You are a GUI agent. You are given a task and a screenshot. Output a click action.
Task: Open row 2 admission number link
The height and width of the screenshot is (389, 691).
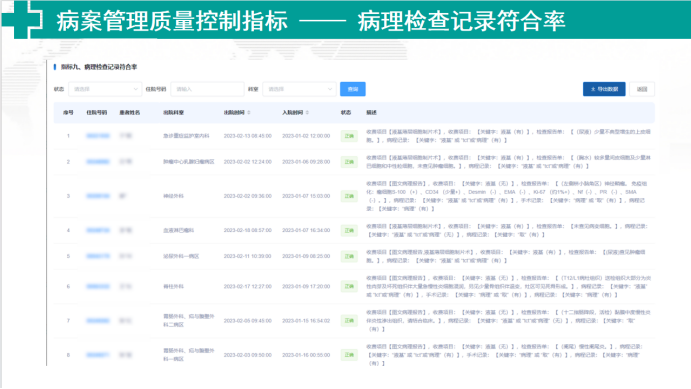(98, 162)
